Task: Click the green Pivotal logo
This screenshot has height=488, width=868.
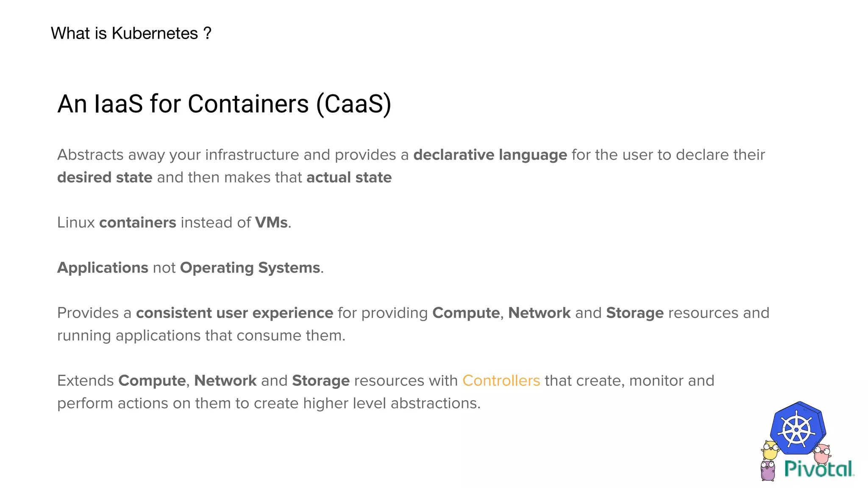Action: point(819,469)
